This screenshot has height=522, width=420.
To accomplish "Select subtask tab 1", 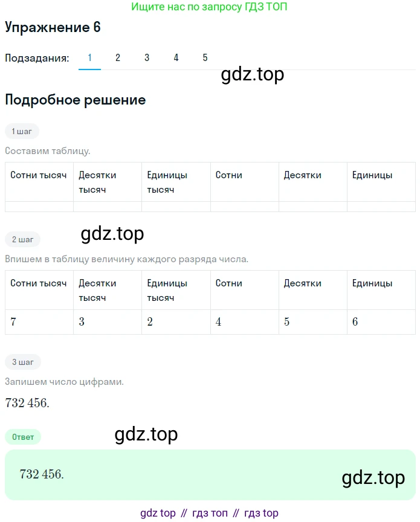I will 89,58.
